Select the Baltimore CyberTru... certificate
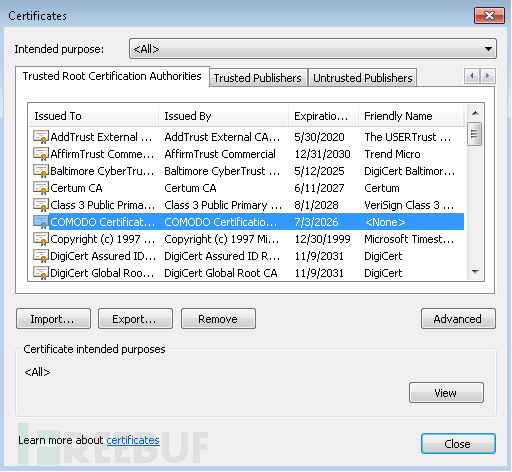The height and width of the screenshot is (472, 512). coord(102,171)
